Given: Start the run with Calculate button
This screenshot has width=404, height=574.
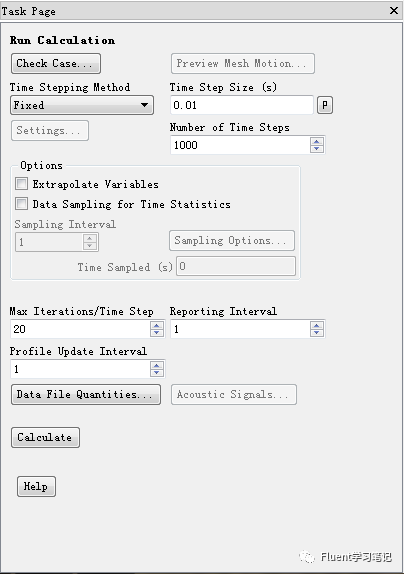Looking at the screenshot, I should tap(45, 437).
